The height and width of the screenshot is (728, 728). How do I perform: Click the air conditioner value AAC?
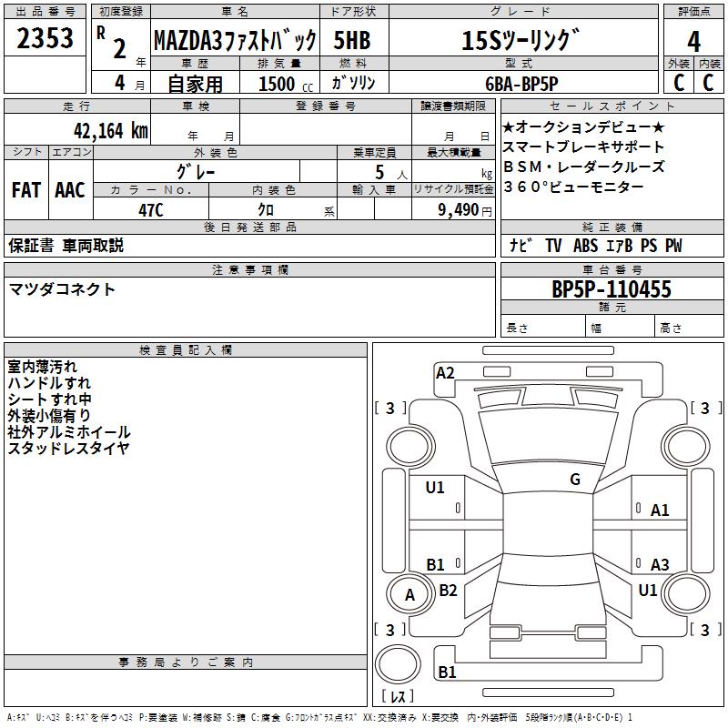tap(70, 190)
